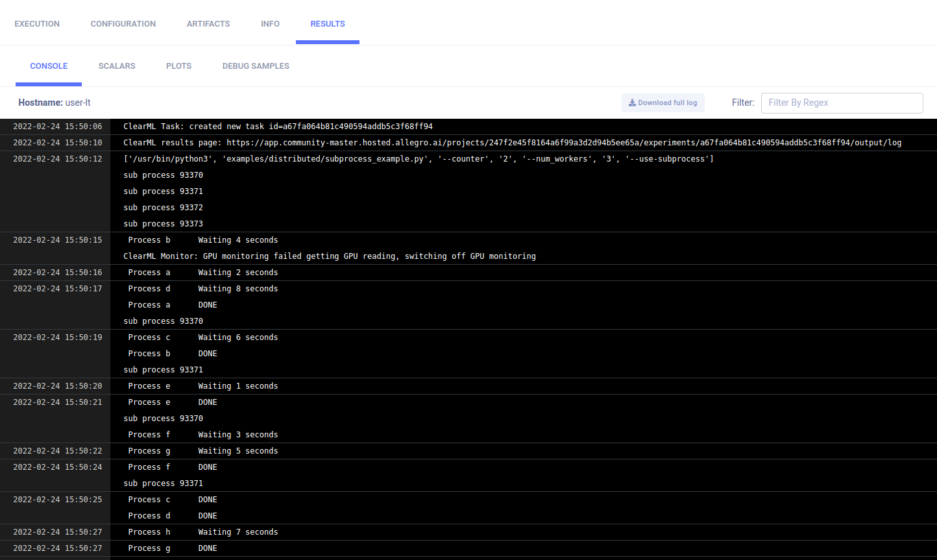Click the download icon in the log button
This screenshot has width=937, height=560.
tap(632, 103)
